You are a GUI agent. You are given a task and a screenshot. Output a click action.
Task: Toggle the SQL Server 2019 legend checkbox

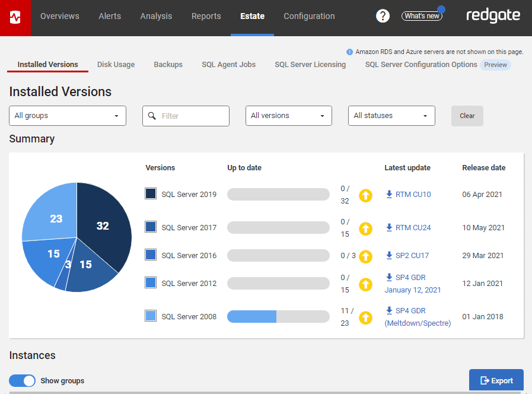[x=151, y=193]
